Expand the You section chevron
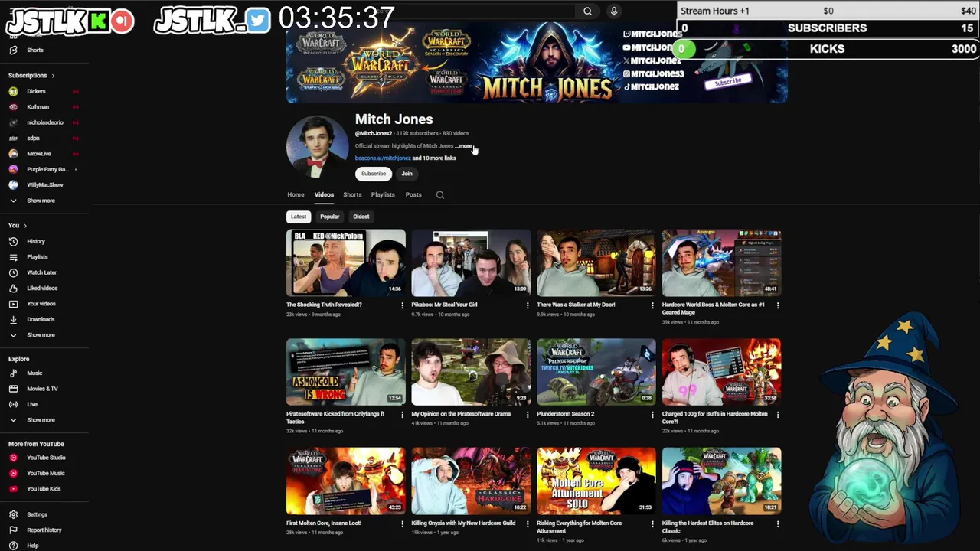 point(25,226)
